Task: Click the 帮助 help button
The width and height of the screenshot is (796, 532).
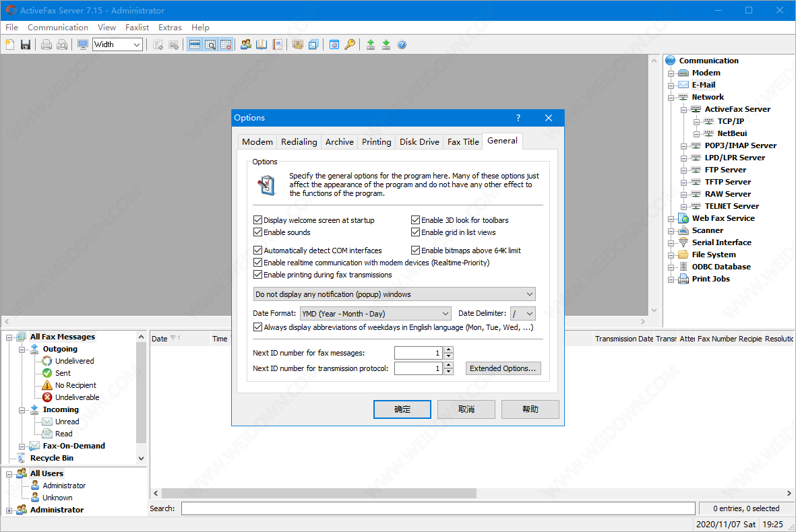Action: coord(530,409)
